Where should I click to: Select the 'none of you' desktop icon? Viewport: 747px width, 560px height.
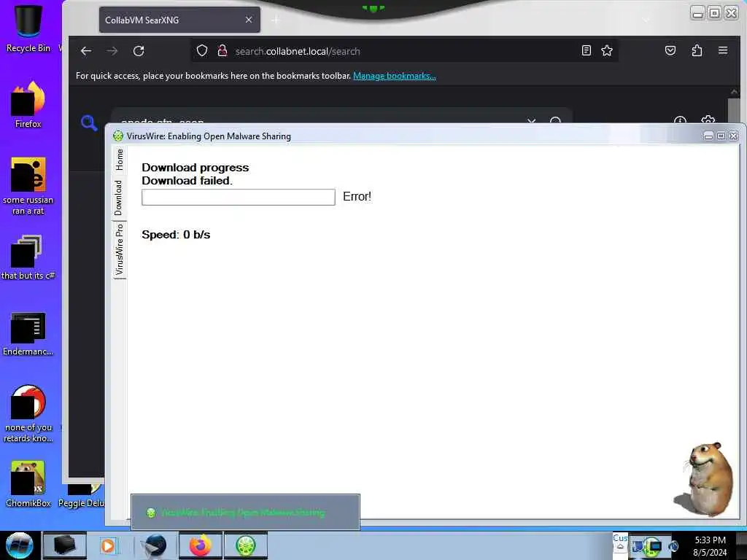28,413
